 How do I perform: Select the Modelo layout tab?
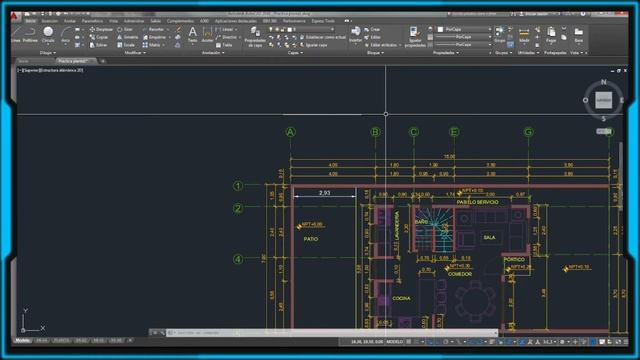[x=22, y=340]
